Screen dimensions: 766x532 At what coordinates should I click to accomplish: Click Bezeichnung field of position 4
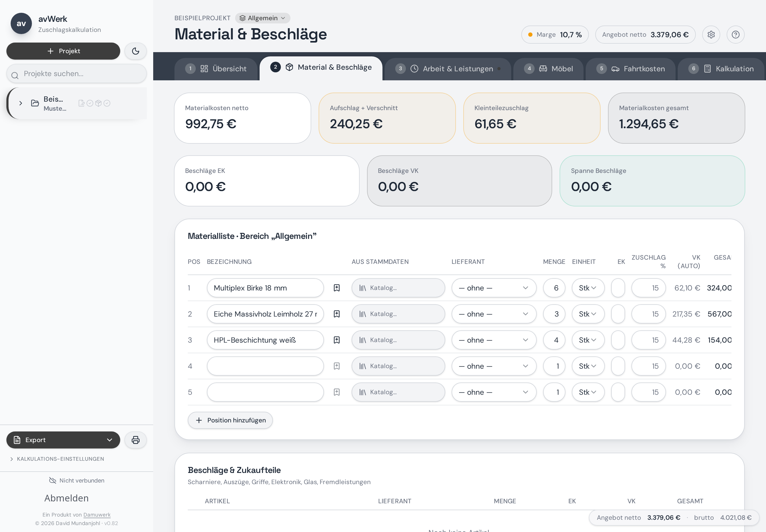point(265,366)
